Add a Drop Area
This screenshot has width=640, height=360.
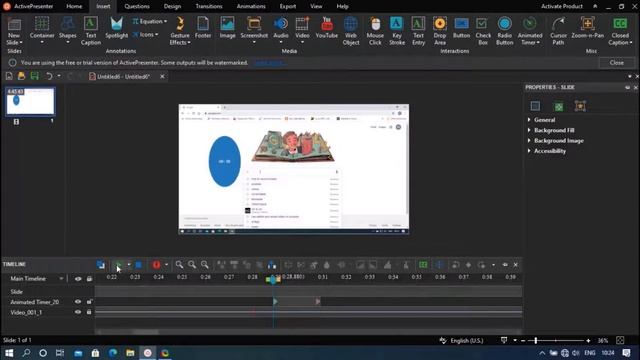tap(440, 31)
